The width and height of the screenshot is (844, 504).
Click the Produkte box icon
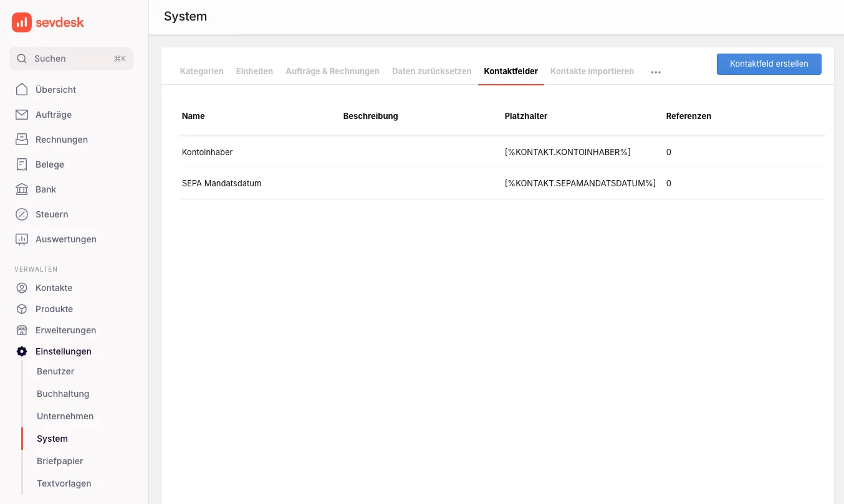tap(22, 309)
